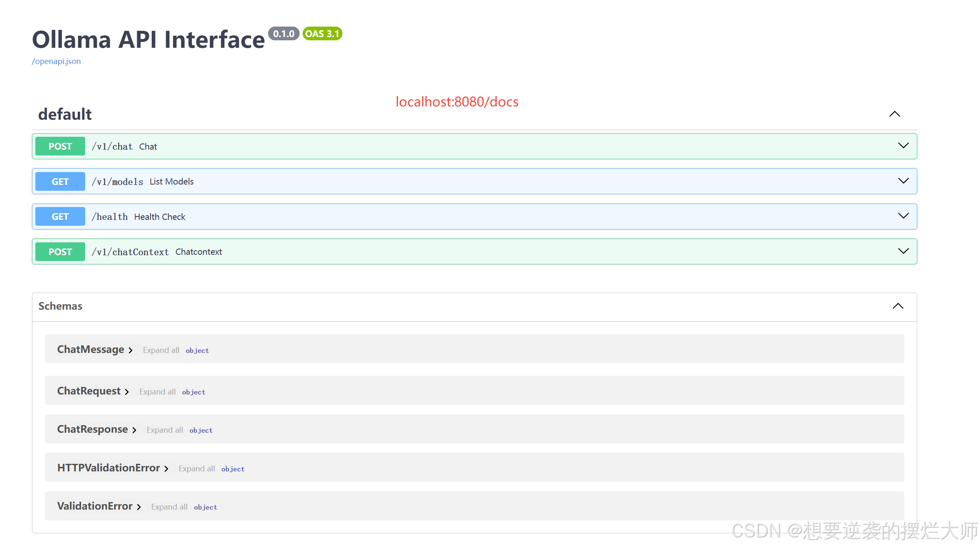
Task: Expand the ValidationError schema arrow
Action: (x=139, y=507)
